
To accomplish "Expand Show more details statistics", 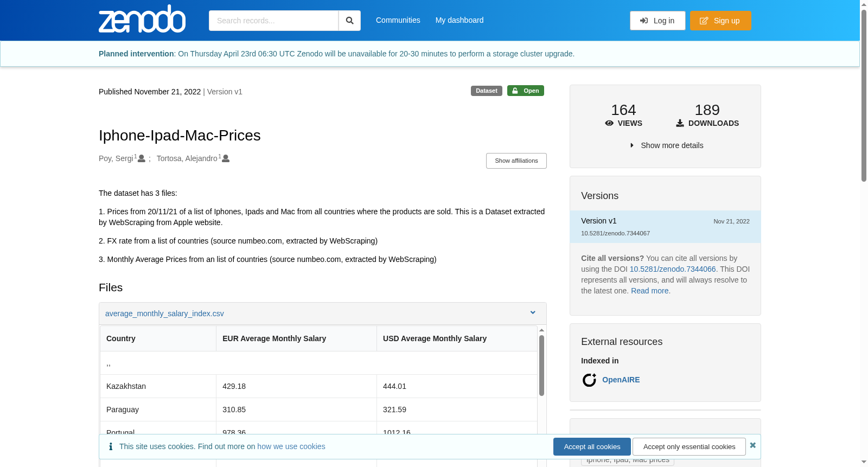I will 666,145.
